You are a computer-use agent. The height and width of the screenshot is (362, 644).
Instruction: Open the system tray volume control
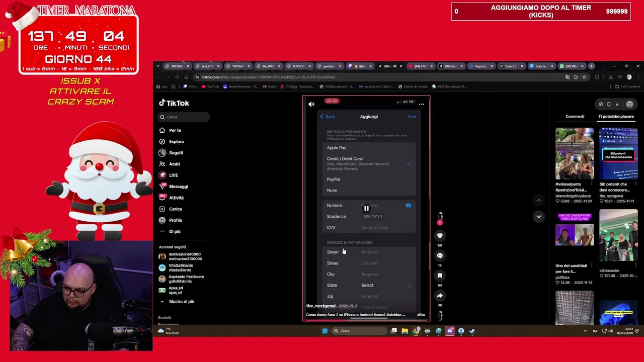pos(611,331)
